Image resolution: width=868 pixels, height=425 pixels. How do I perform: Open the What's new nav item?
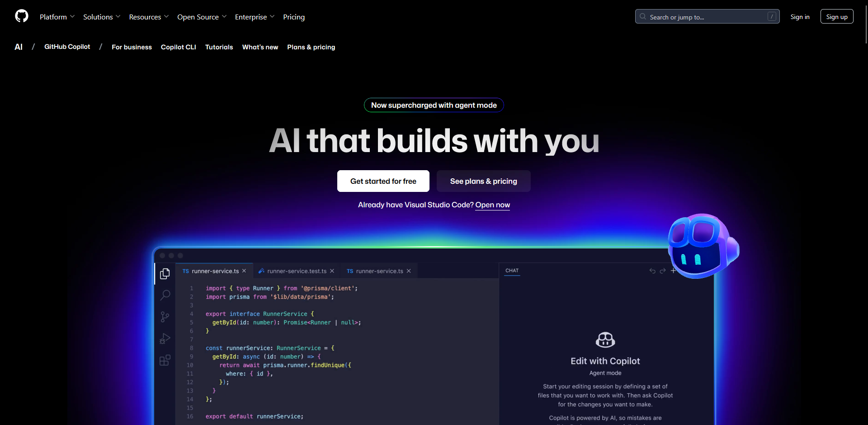pos(260,47)
